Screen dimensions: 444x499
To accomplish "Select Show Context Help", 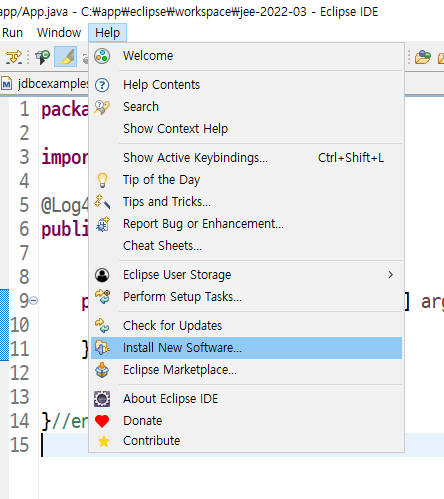I will (246, 129).
